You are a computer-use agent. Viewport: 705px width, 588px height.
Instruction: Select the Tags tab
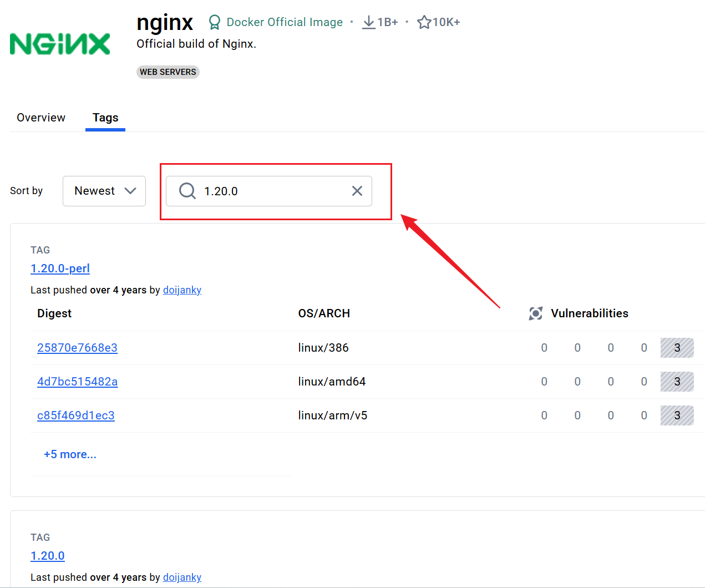[x=105, y=118]
